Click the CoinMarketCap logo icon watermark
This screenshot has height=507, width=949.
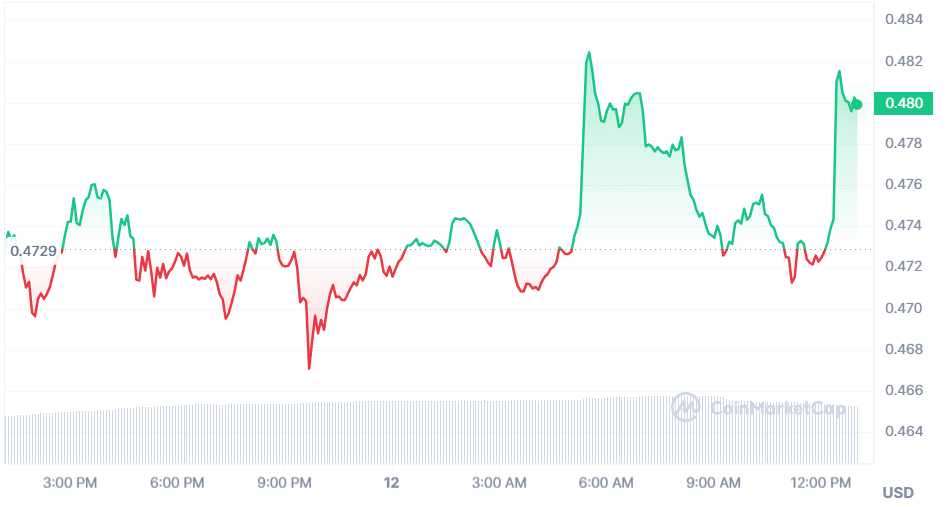[686, 406]
